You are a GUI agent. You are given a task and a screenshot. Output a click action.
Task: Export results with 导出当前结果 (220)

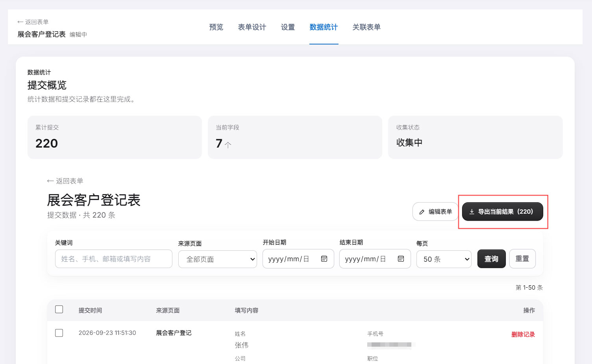click(x=503, y=212)
